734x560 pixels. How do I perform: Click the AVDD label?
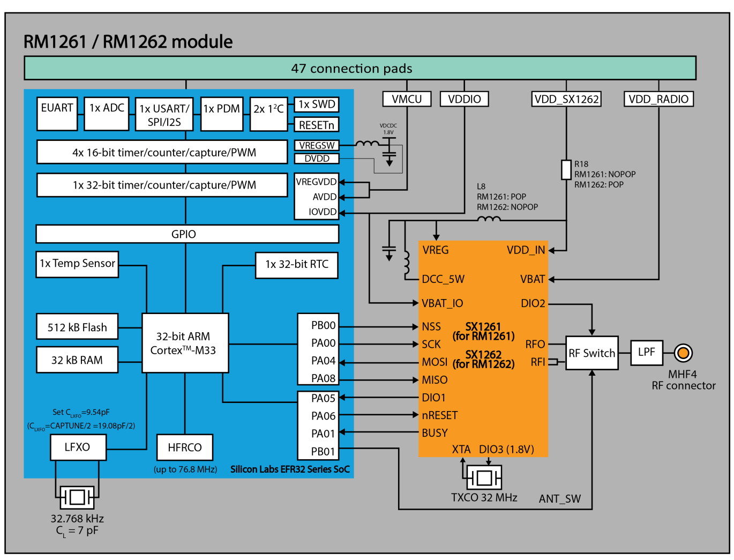coord(325,197)
